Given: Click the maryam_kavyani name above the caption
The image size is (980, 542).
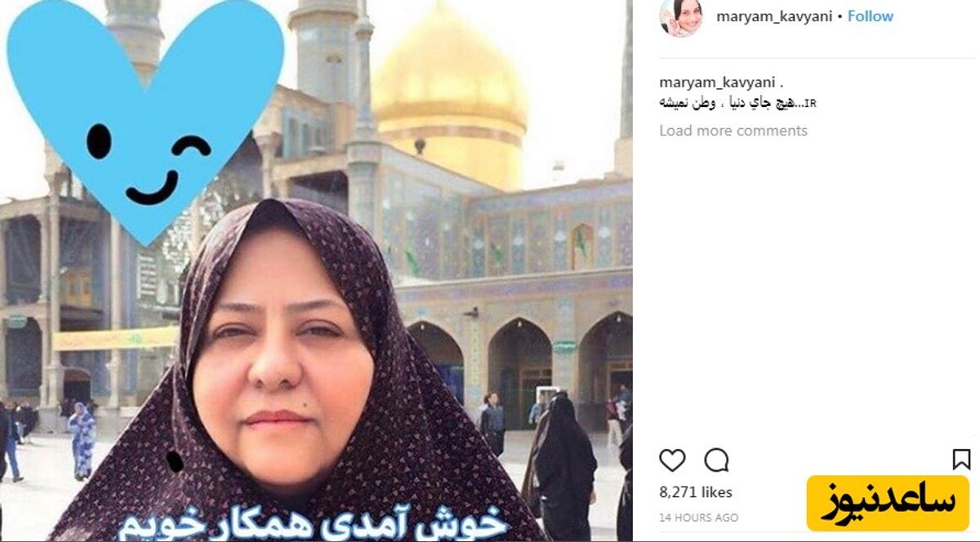Looking at the screenshot, I should [x=718, y=83].
